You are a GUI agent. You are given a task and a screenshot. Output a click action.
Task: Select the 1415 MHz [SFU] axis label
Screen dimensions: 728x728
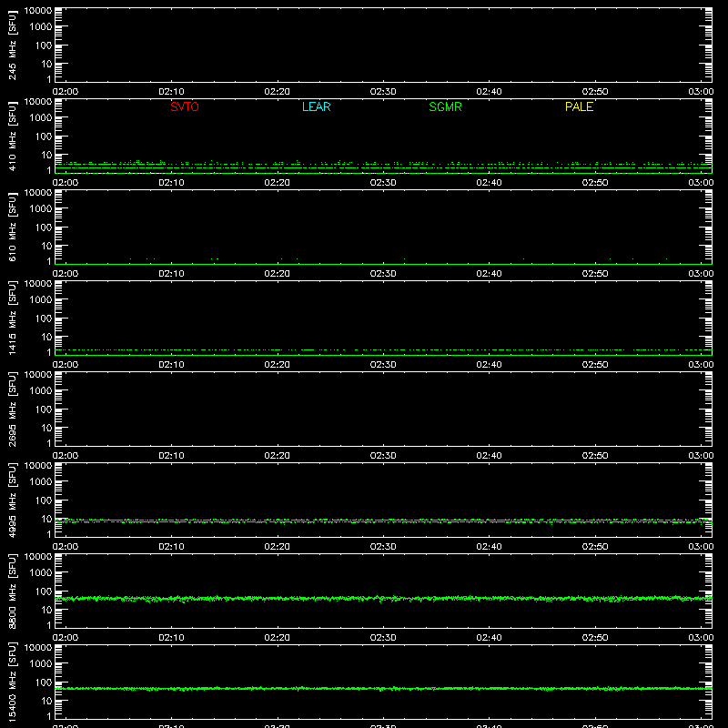coord(12,318)
